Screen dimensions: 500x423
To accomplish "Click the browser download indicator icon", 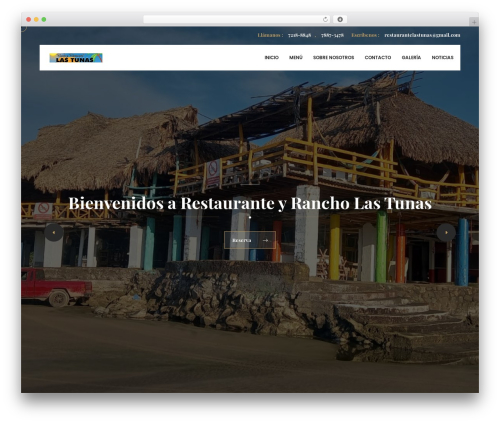I will [340, 20].
